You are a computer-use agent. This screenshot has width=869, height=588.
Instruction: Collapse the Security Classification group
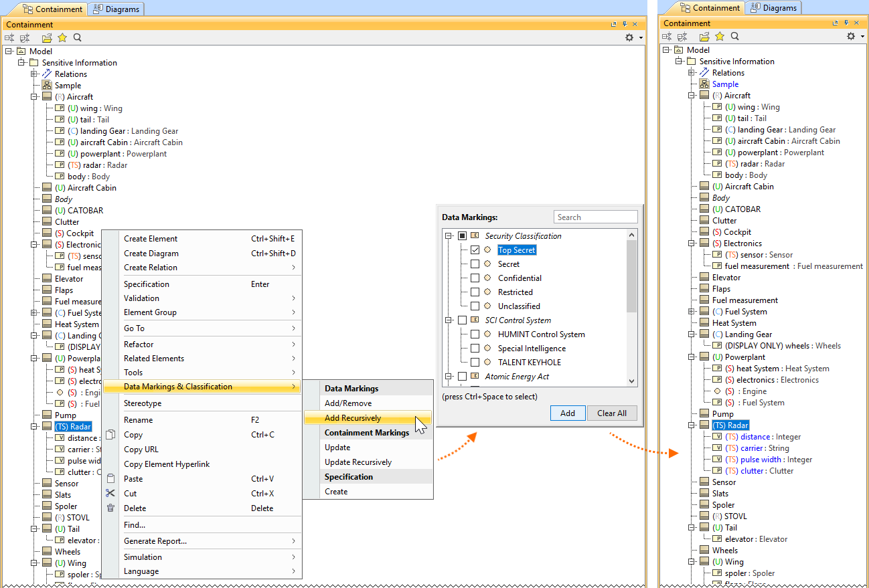coord(449,236)
